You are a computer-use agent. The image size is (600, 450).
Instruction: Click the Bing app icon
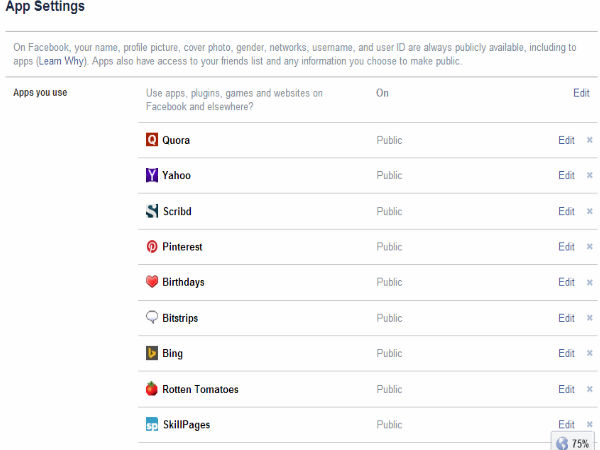pos(152,354)
